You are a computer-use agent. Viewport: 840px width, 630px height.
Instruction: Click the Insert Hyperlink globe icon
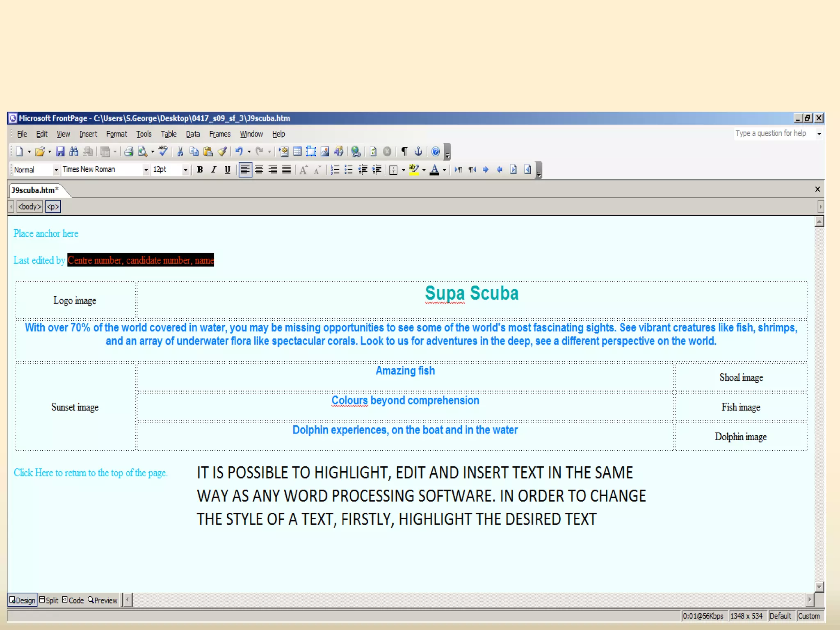point(356,152)
